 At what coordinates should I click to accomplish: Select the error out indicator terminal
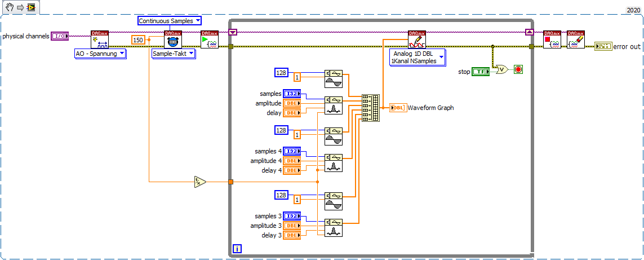point(603,46)
